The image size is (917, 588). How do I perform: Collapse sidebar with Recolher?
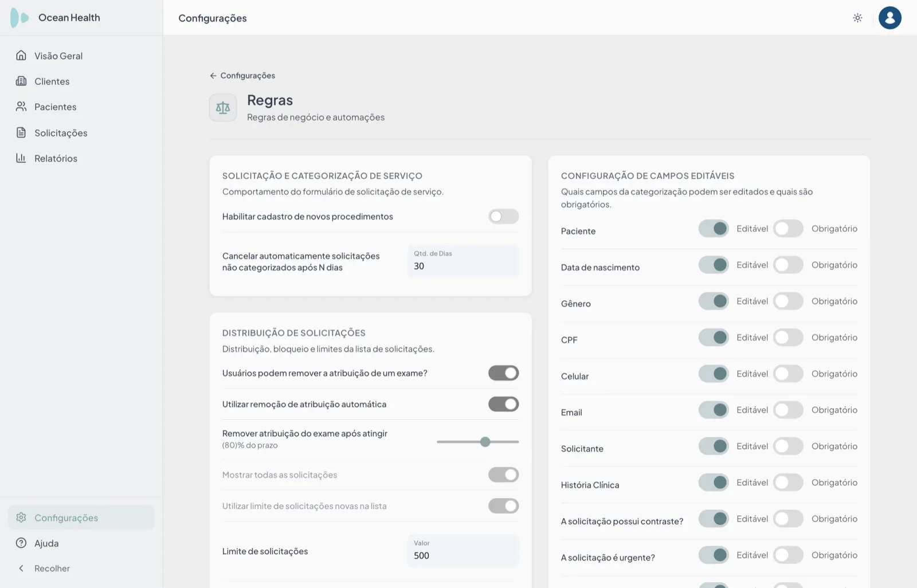click(x=81, y=569)
